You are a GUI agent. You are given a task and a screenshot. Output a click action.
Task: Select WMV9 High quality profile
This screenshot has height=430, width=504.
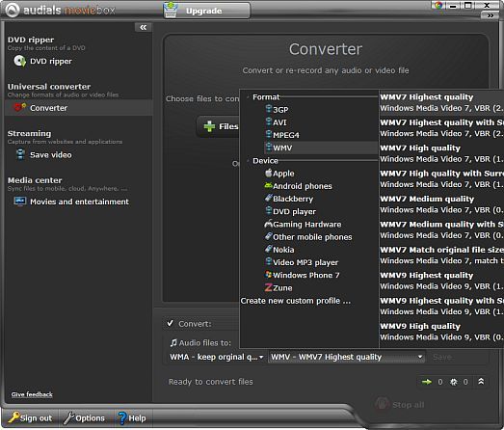click(441, 332)
